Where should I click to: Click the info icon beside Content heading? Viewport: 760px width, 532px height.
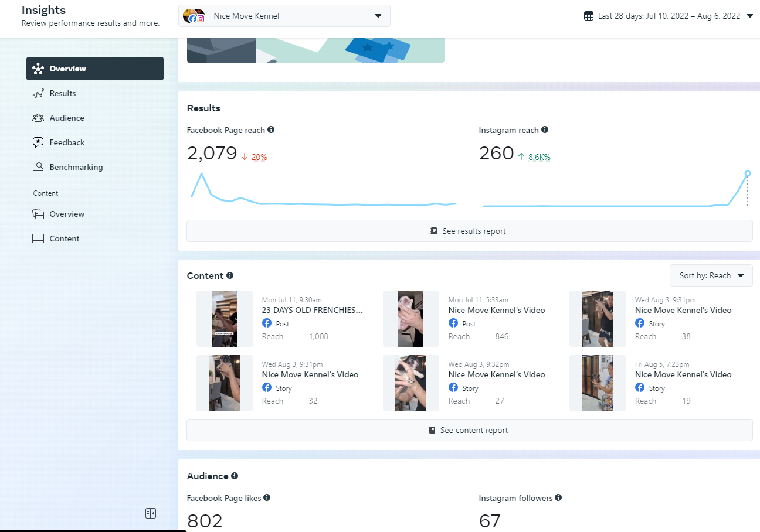[230, 275]
